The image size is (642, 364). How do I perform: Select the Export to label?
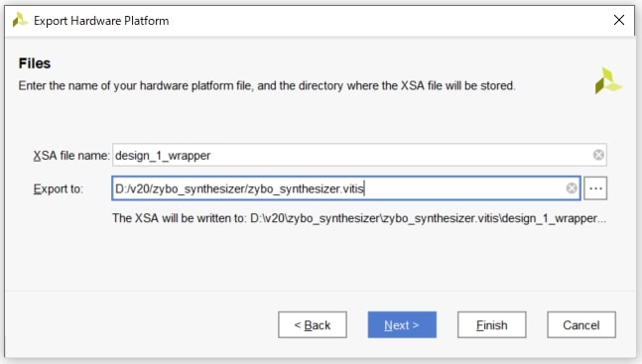59,188
